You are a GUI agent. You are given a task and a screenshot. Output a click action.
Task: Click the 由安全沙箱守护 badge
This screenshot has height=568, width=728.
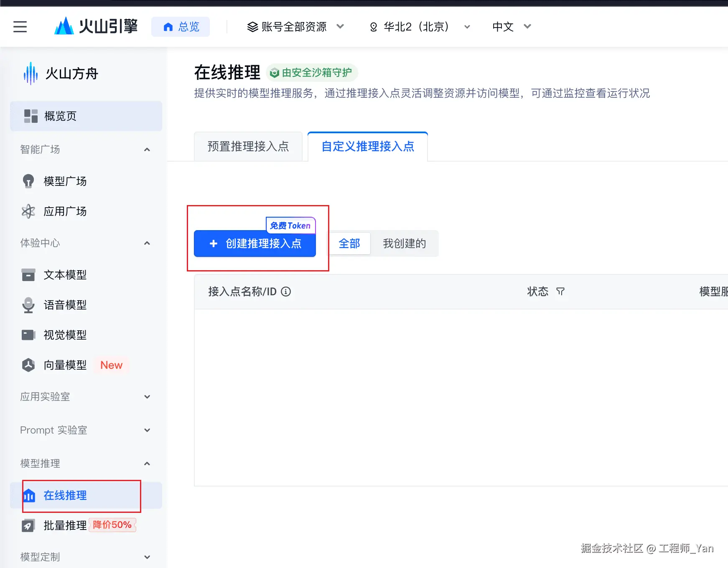click(x=312, y=73)
